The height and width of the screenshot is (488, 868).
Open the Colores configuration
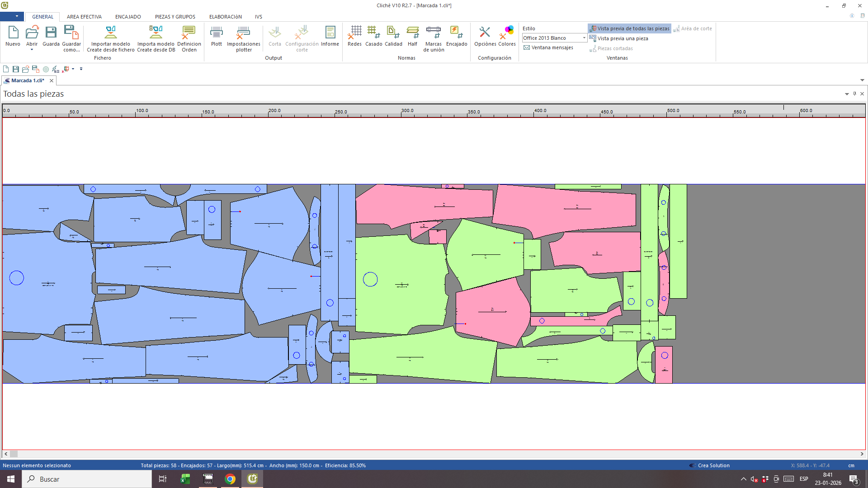(x=507, y=33)
